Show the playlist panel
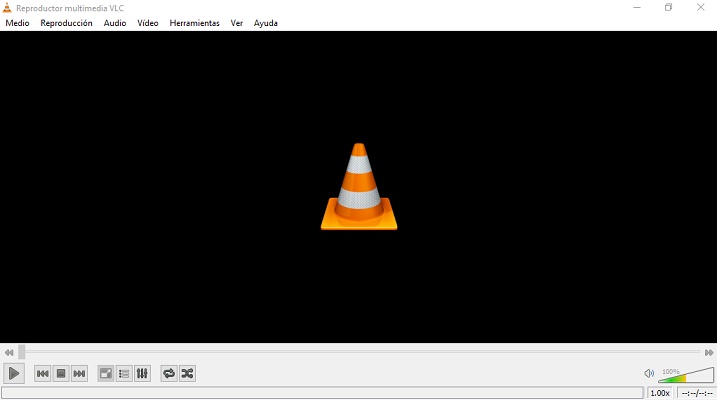This screenshot has width=717, height=400. (124, 373)
